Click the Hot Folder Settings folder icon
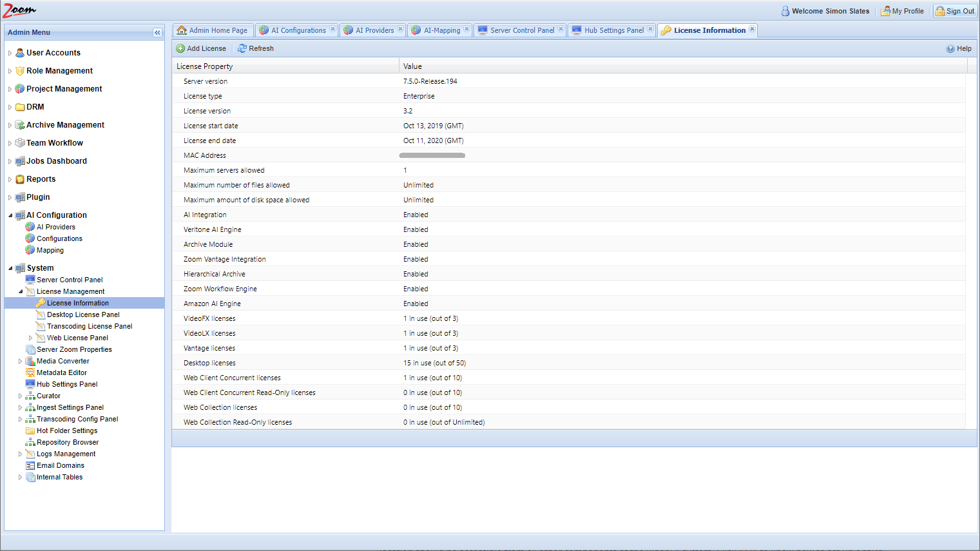This screenshot has width=980, height=551. (30, 430)
